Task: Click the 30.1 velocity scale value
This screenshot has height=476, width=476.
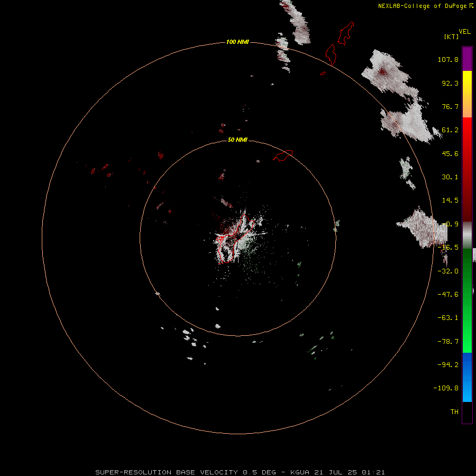Action: (450, 177)
